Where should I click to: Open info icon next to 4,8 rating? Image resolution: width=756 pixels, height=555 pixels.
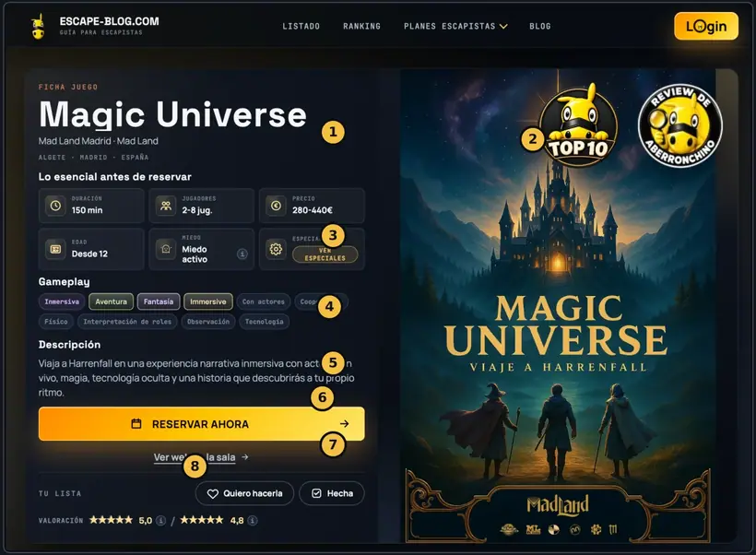(x=253, y=520)
